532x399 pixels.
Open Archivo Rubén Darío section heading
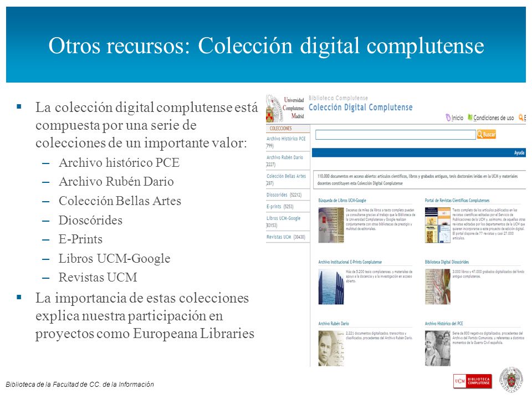[x=334, y=324]
